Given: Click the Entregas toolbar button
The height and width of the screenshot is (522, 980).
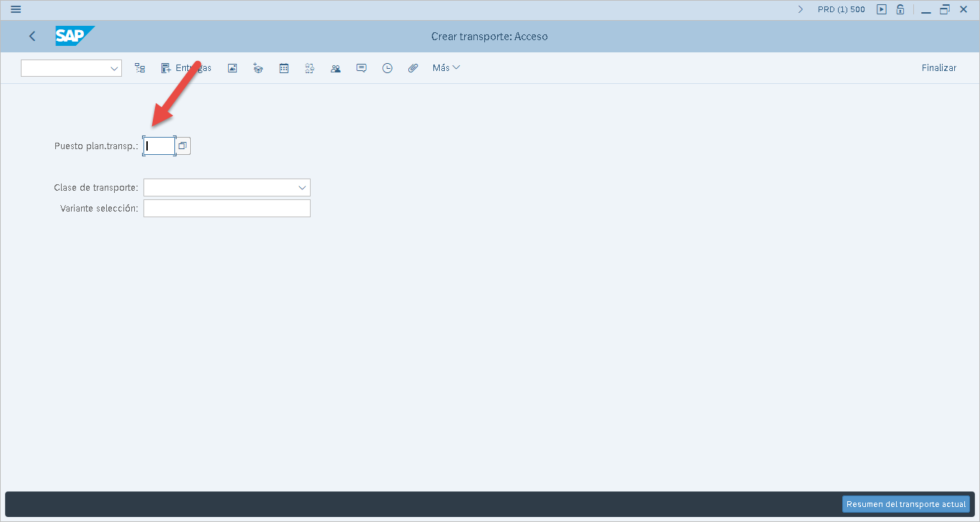Looking at the screenshot, I should tap(186, 68).
